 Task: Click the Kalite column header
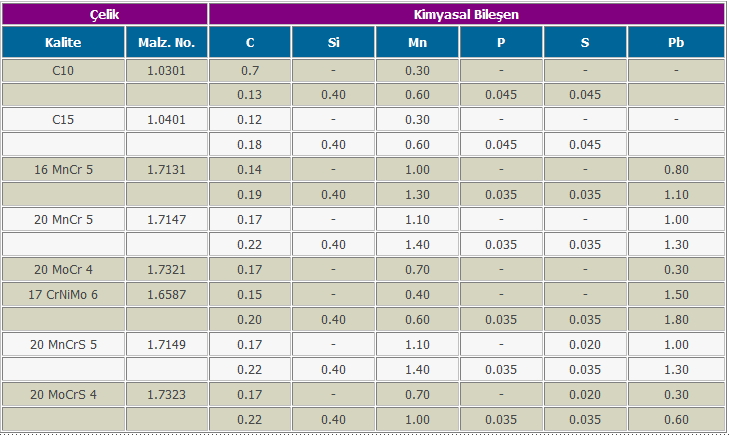coord(63,43)
